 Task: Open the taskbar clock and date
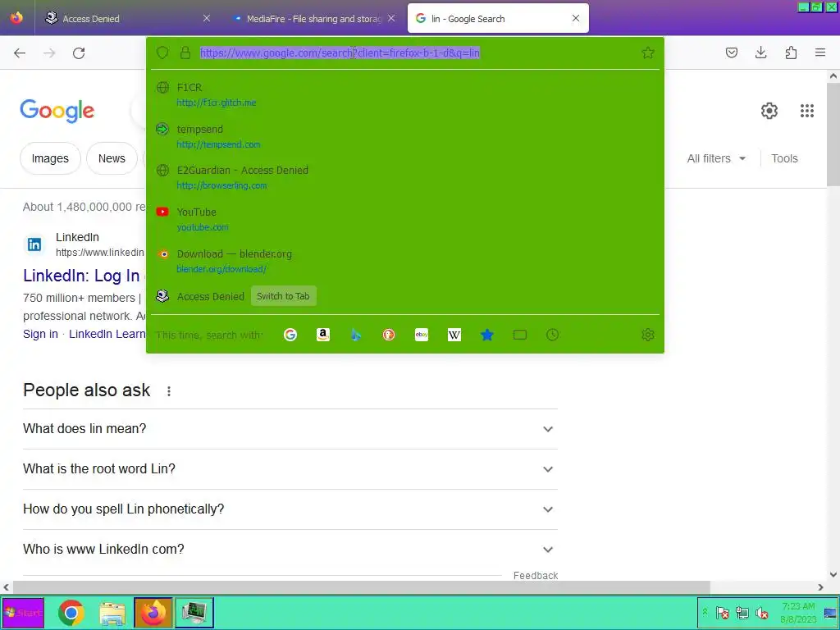click(798, 613)
